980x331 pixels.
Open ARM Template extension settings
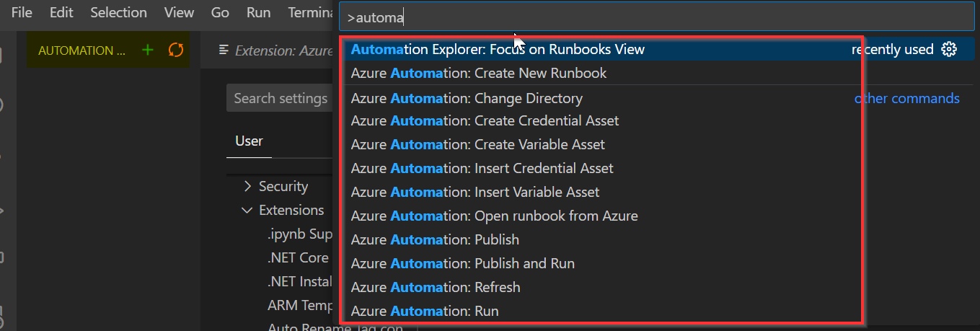(x=301, y=305)
